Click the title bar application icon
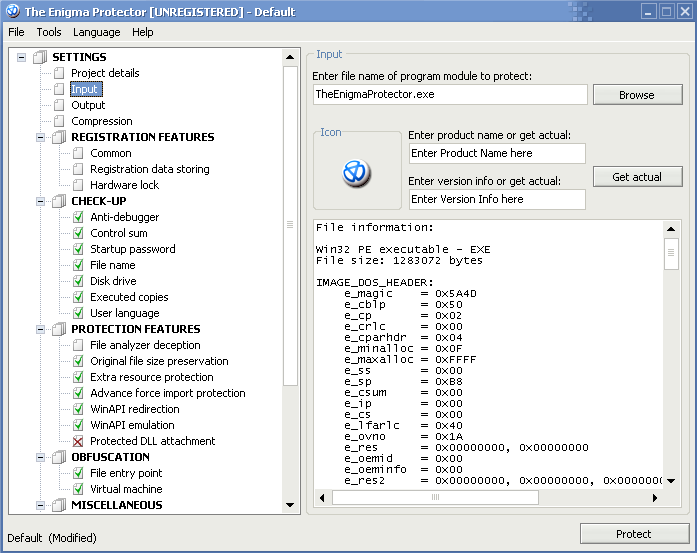The height and width of the screenshot is (553, 697). 12,12
